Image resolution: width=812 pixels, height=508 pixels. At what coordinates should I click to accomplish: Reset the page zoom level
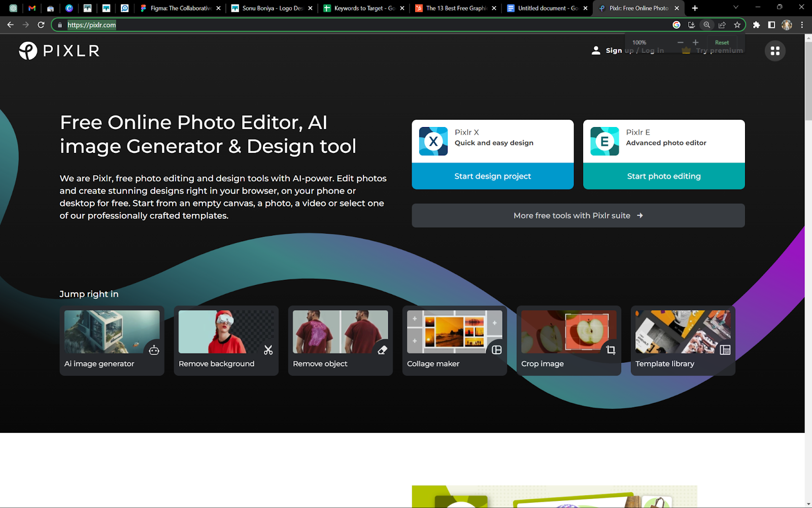coord(722,43)
